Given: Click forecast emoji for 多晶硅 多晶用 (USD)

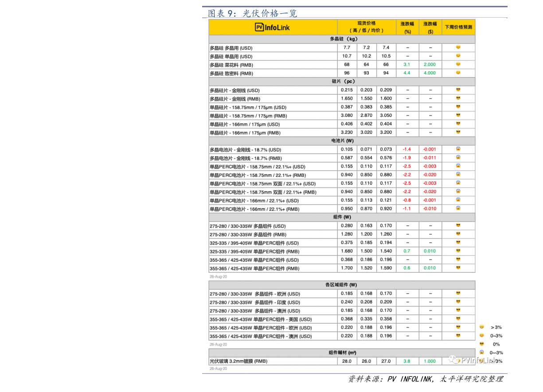Looking at the screenshot, I should 458,47.
